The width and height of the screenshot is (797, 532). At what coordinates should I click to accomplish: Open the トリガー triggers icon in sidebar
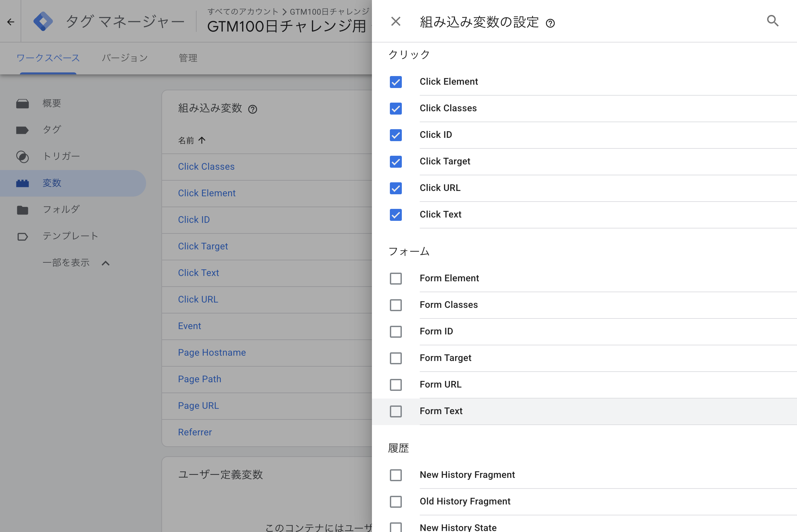point(22,157)
